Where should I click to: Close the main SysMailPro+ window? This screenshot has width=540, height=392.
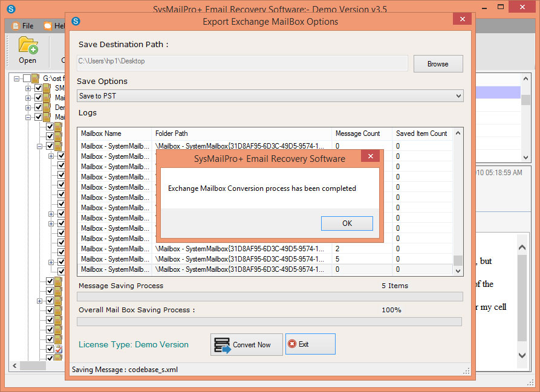pos(522,7)
